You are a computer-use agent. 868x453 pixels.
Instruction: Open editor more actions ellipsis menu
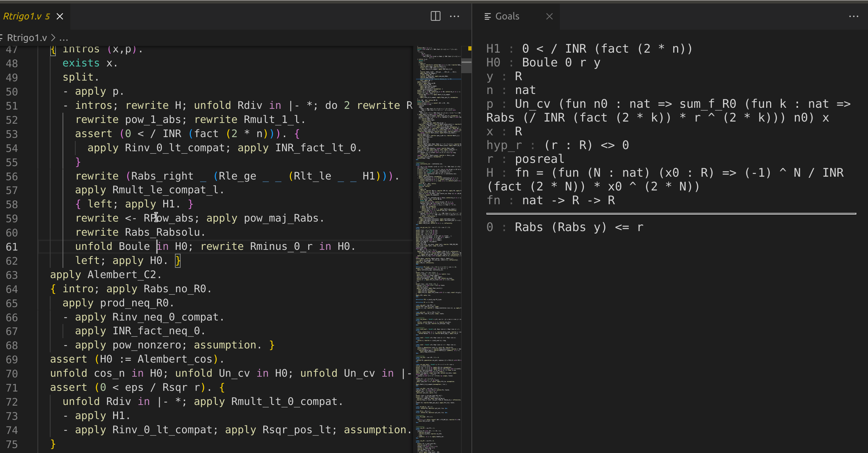(454, 16)
